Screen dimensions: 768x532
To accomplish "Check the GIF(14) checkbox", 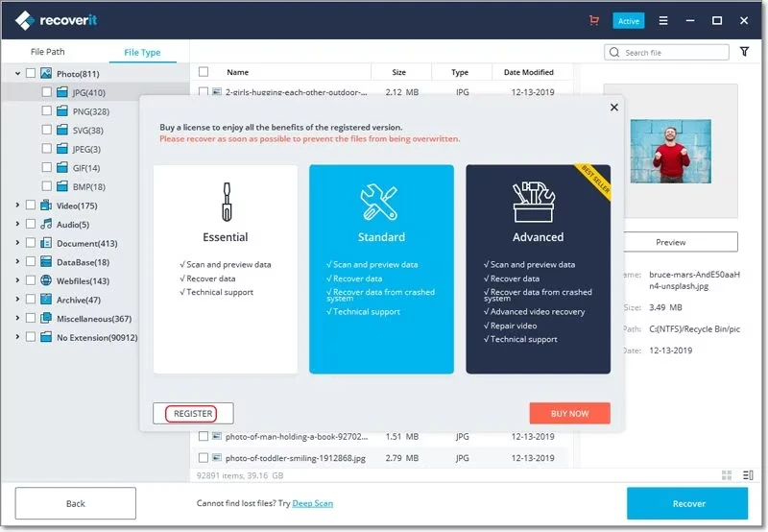I will 46,167.
